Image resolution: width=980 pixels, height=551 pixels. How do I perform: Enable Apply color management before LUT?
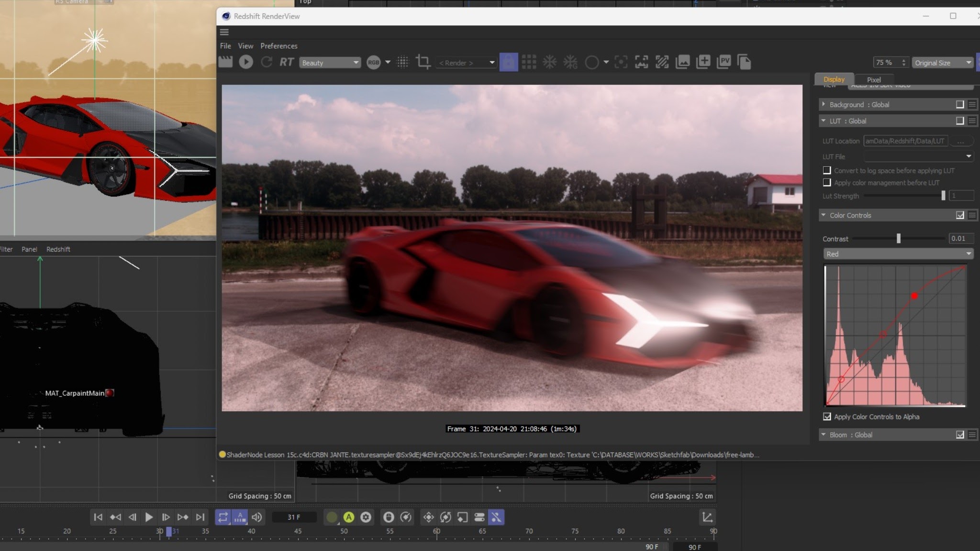point(827,183)
